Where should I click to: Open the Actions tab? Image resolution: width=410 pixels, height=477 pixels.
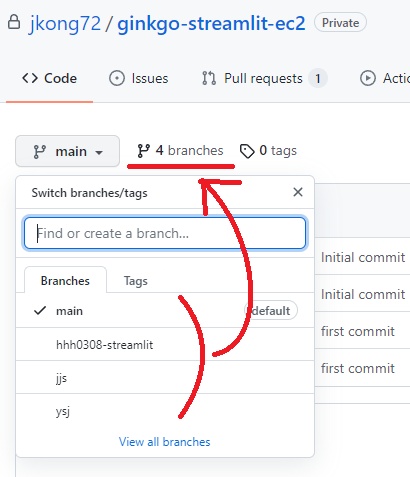(x=385, y=78)
